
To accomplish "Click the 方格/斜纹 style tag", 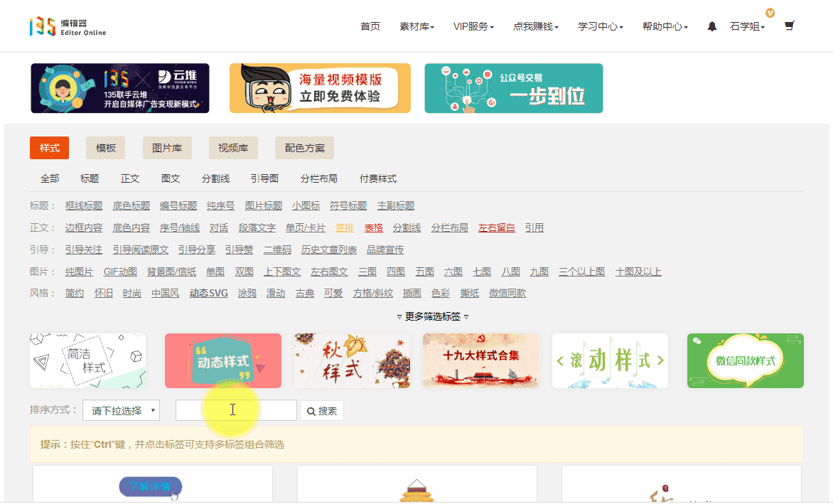I will pos(373,293).
